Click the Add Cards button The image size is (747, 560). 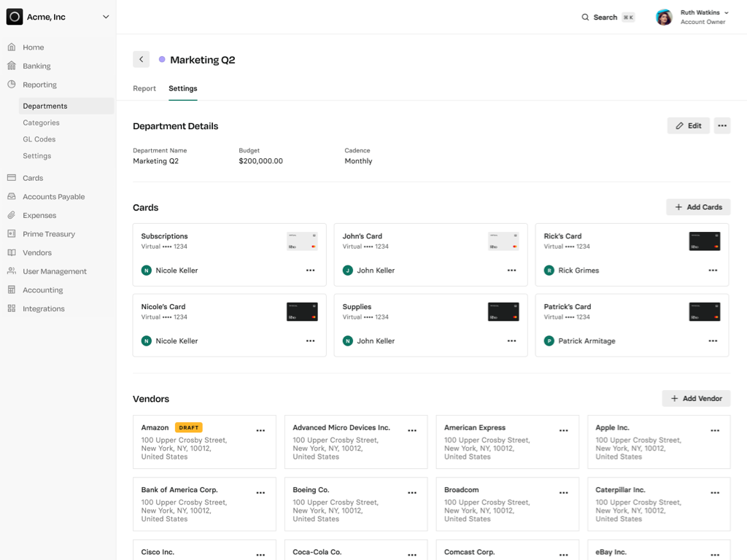pyautogui.click(x=698, y=207)
